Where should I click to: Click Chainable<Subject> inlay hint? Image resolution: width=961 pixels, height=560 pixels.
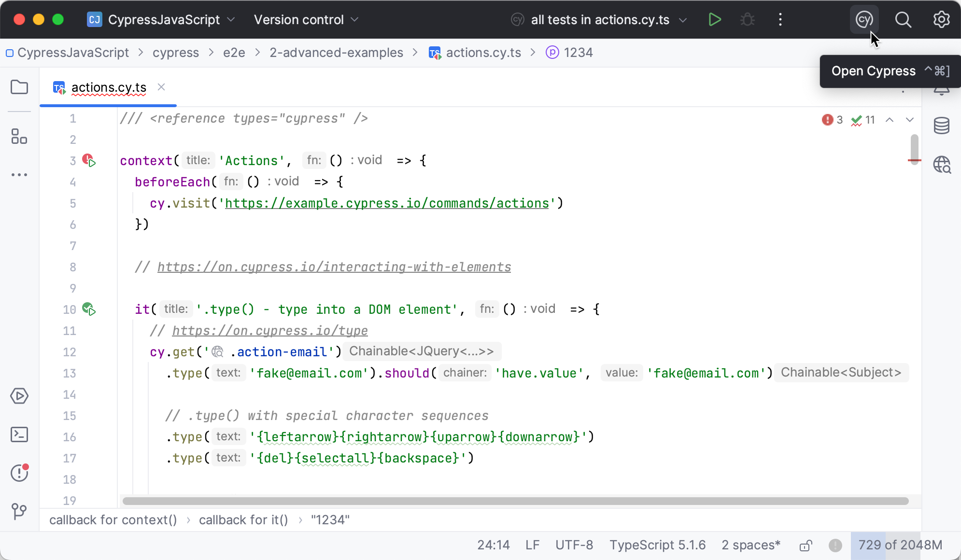point(841,372)
